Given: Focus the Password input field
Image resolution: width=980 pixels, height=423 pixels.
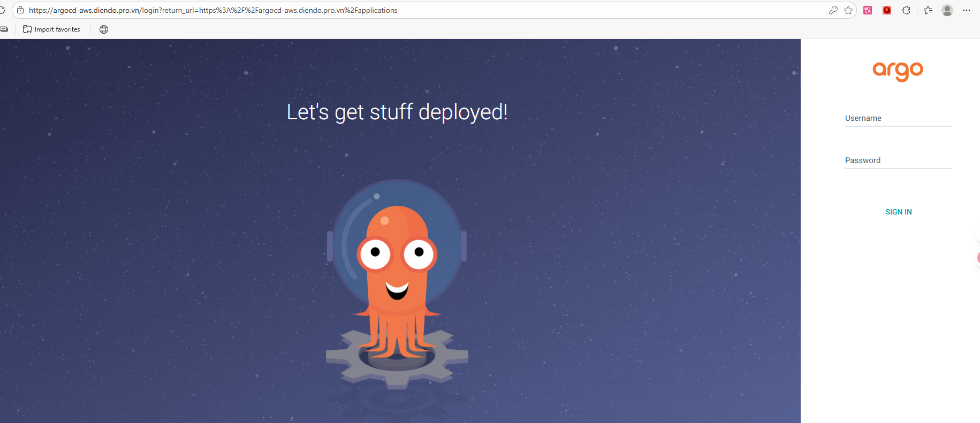Looking at the screenshot, I should [x=898, y=161].
